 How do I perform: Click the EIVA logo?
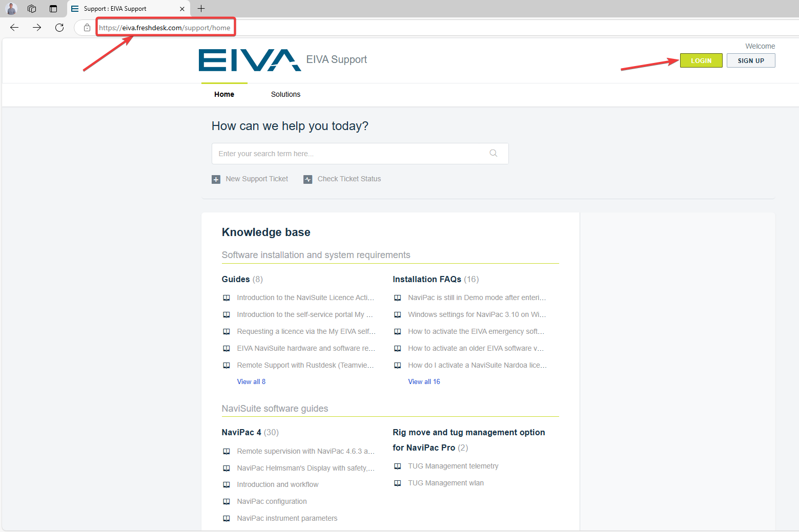[x=250, y=60]
